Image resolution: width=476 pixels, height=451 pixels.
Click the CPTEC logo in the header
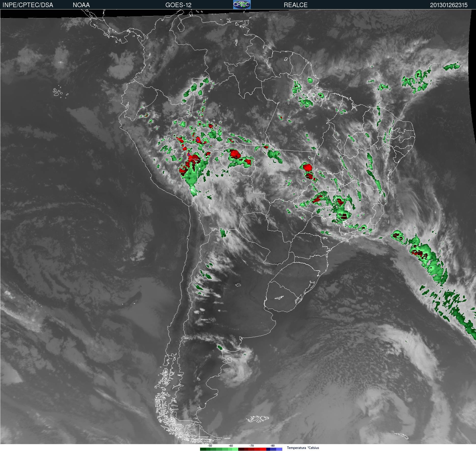[x=242, y=5]
